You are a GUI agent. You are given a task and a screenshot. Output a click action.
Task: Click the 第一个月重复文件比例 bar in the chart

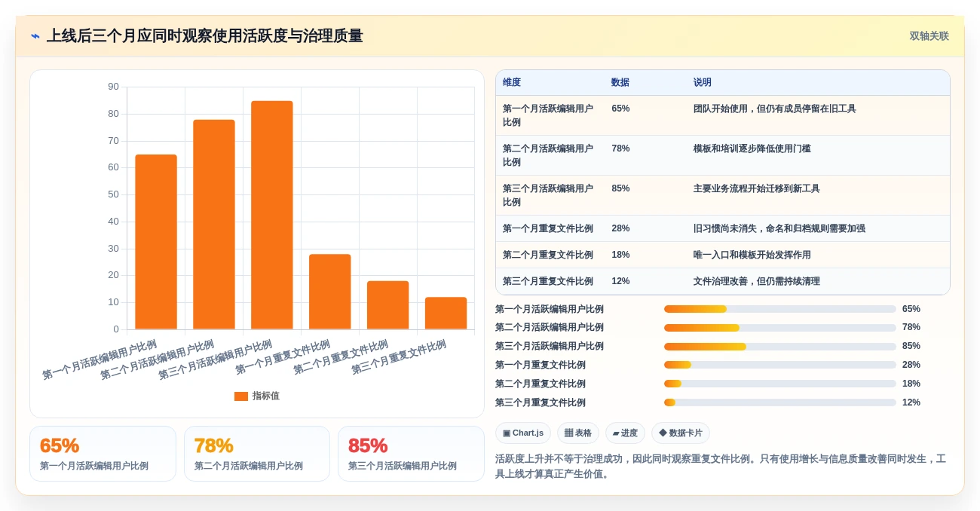330,292
